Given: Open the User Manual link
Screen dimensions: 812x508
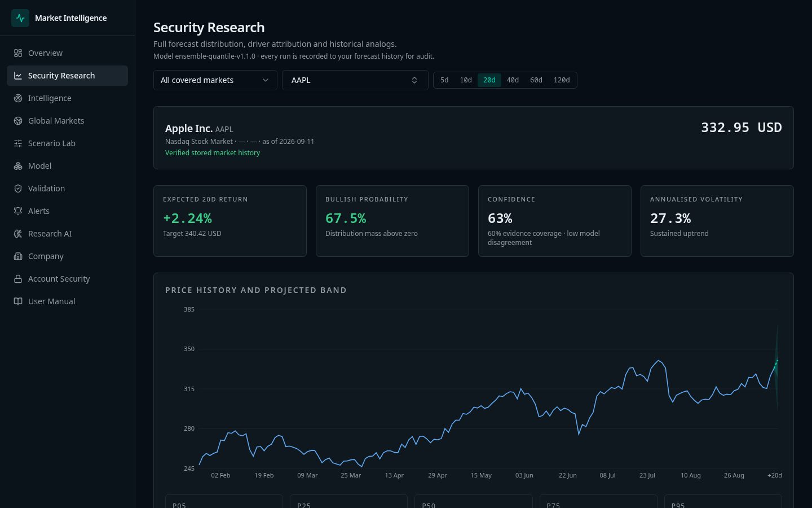Looking at the screenshot, I should [x=67, y=301].
